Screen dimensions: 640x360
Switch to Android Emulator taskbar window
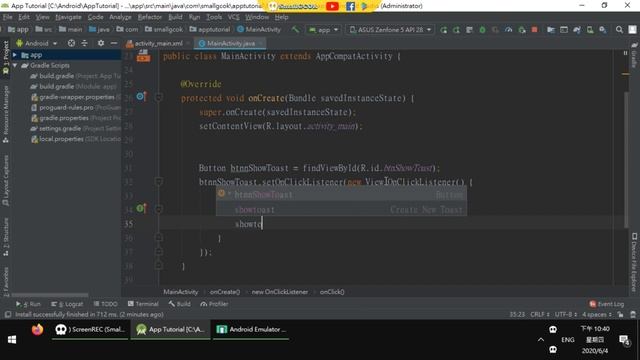pyautogui.click(x=251, y=329)
